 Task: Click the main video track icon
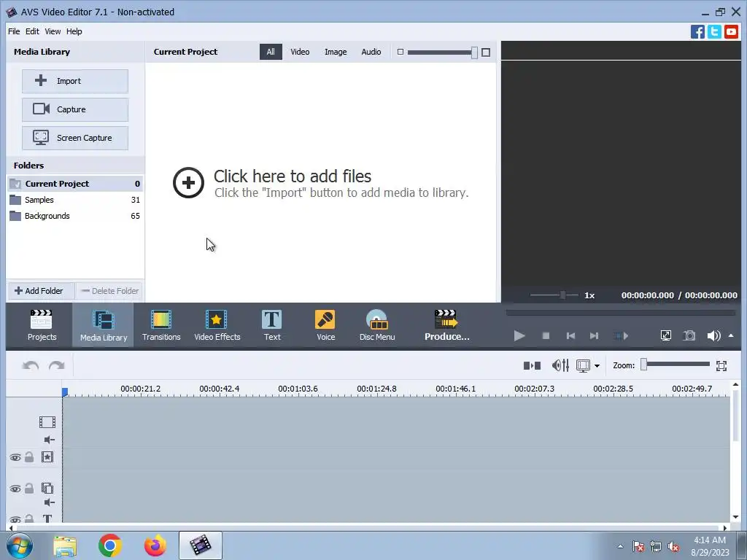click(x=47, y=422)
